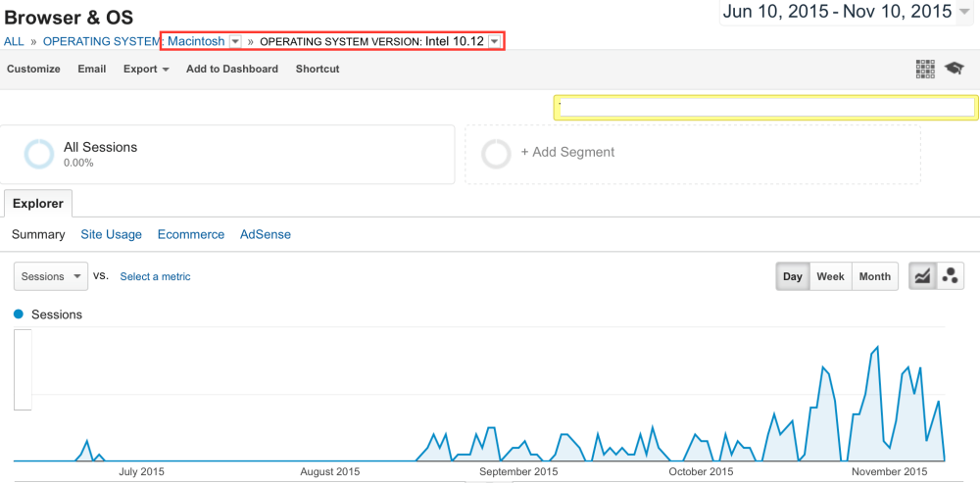
Task: Expand the Sessions metric dropdown
Action: point(51,276)
